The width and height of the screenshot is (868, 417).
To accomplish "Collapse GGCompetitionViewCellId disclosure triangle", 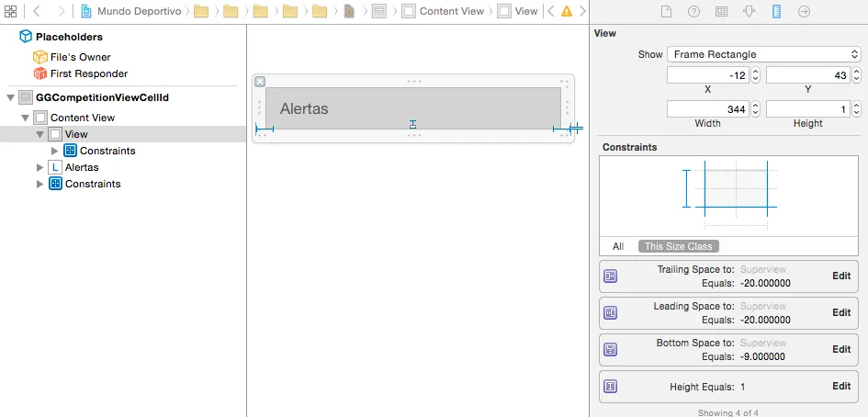I will point(10,98).
